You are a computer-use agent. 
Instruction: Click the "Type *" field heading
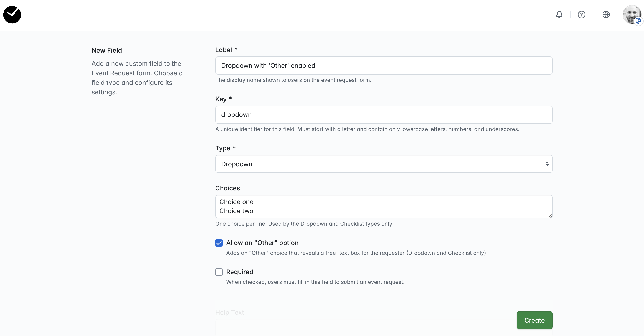coord(225,148)
